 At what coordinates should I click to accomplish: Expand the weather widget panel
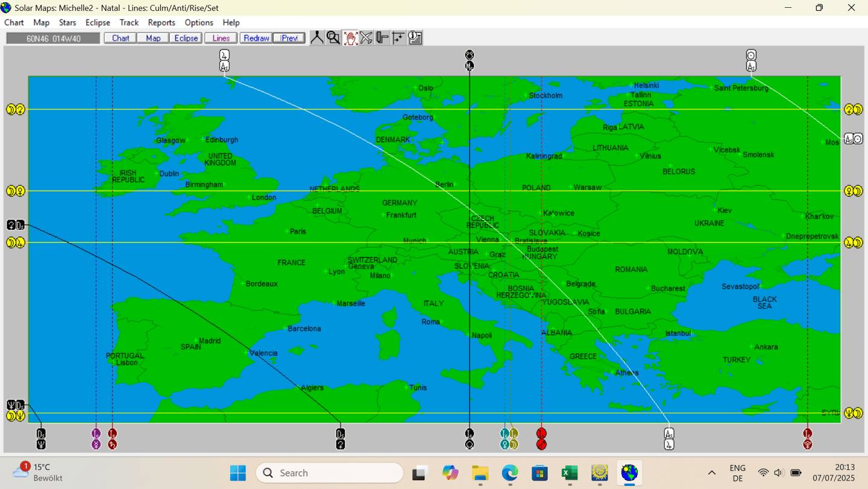tap(36, 473)
